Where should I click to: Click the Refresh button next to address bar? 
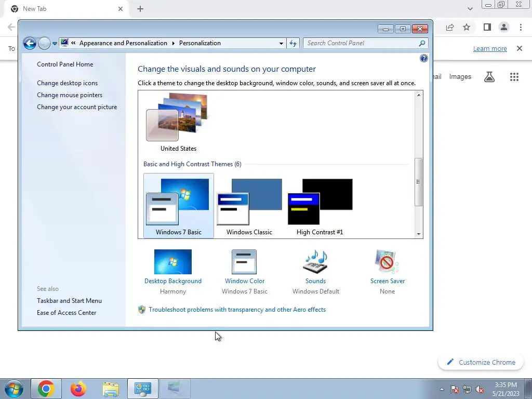tap(293, 44)
